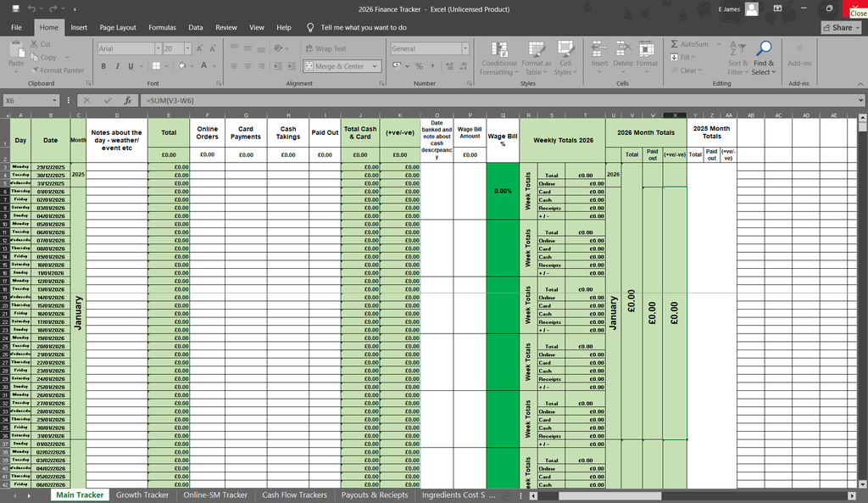Toggle underline formatting
868x503 pixels.
[x=130, y=65]
